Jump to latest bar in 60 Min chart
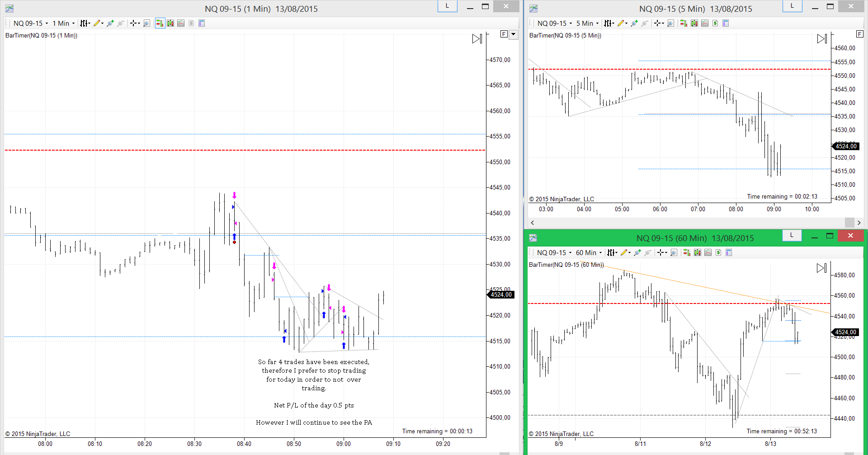This screenshot has width=868, height=455. 822,268
